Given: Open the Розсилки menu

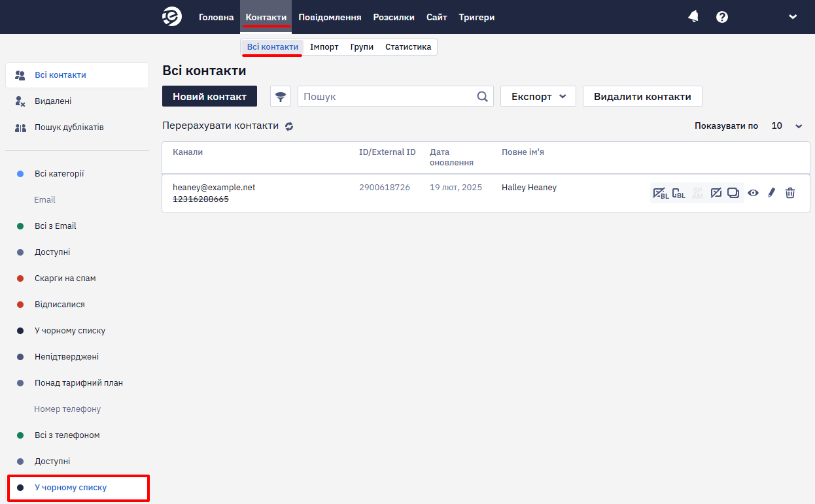Looking at the screenshot, I should [394, 17].
